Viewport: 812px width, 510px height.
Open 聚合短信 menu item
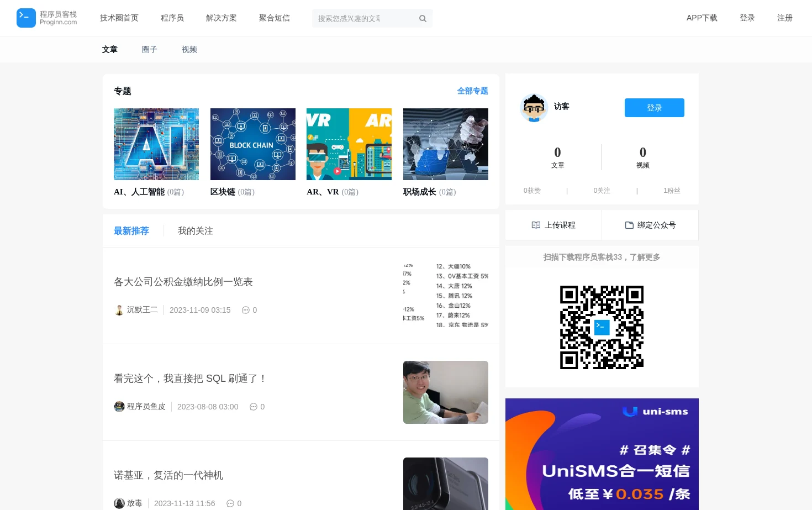click(x=275, y=18)
